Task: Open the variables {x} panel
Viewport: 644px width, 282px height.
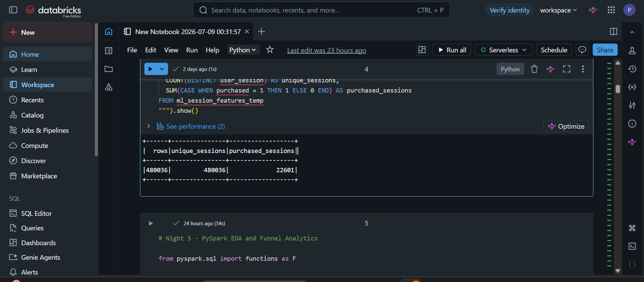Action: [632, 87]
